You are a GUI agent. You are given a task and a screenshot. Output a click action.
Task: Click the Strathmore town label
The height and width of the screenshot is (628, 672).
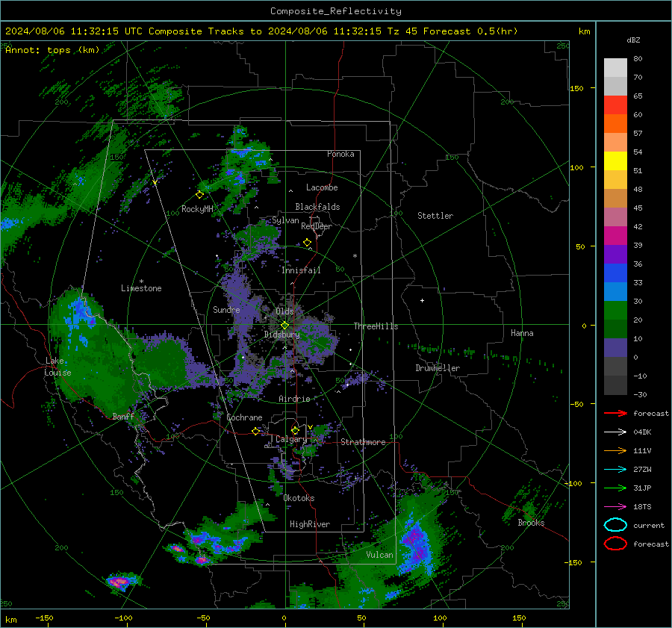click(x=363, y=442)
